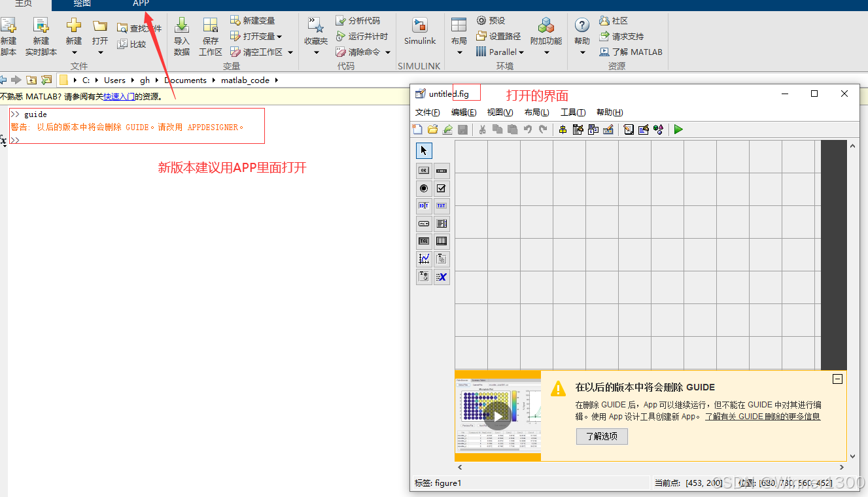
Task: Click Import Data (导入数据) button
Action: click(x=182, y=37)
